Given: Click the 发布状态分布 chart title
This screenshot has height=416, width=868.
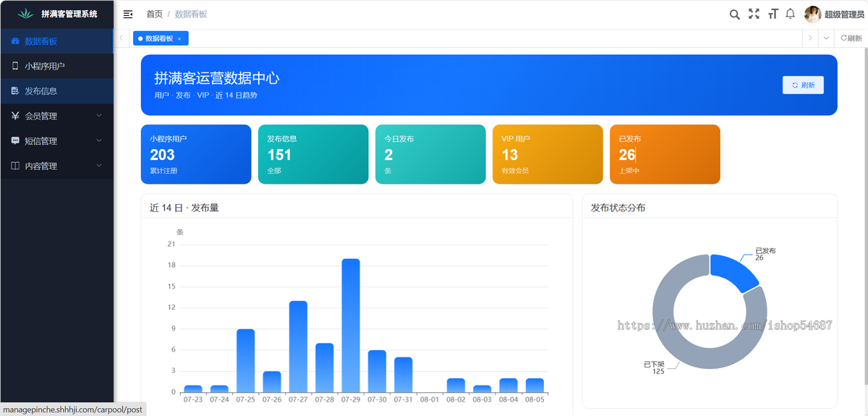Looking at the screenshot, I should click(x=618, y=208).
